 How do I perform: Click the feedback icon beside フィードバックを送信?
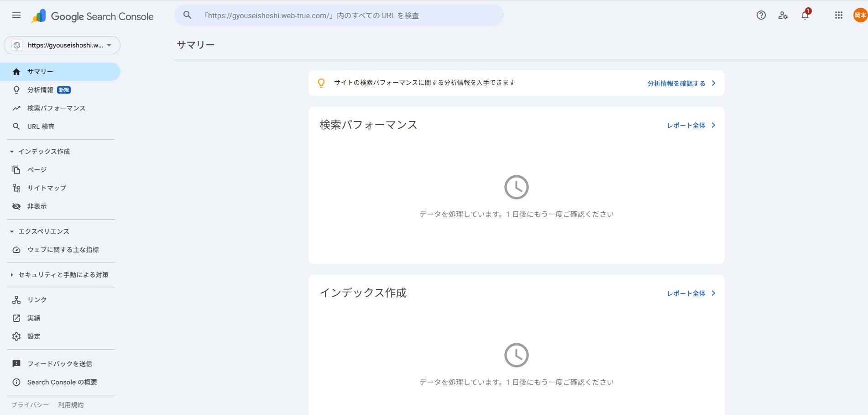[x=16, y=364]
